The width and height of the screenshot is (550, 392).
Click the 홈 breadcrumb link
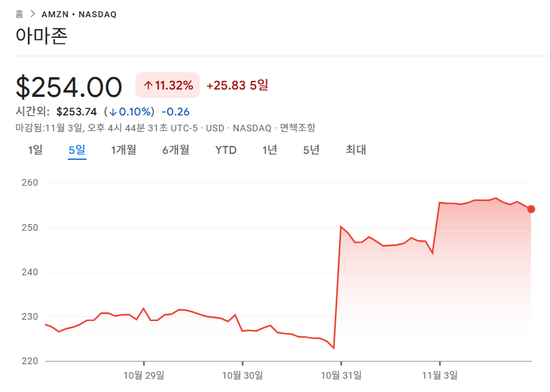19,14
